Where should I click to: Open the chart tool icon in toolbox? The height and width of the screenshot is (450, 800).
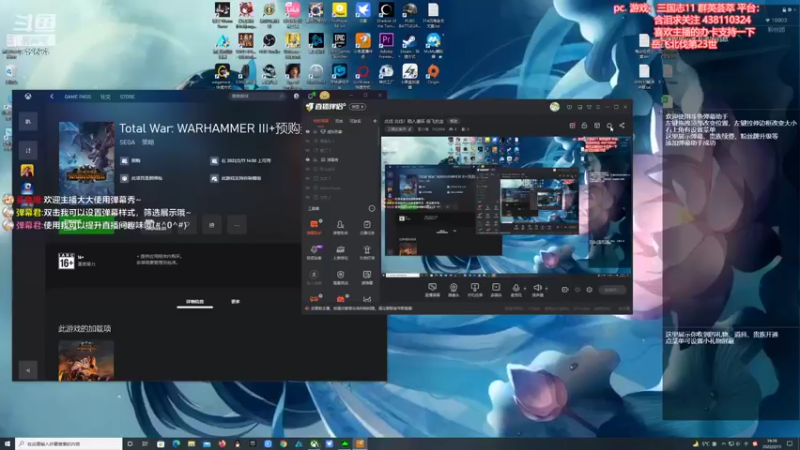coord(367,299)
